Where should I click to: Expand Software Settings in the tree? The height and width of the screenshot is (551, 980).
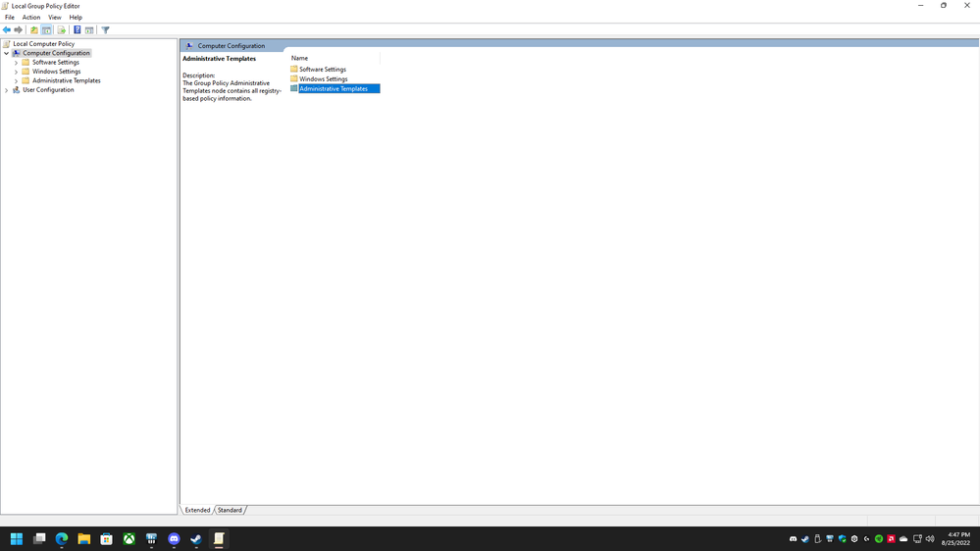[17, 63]
